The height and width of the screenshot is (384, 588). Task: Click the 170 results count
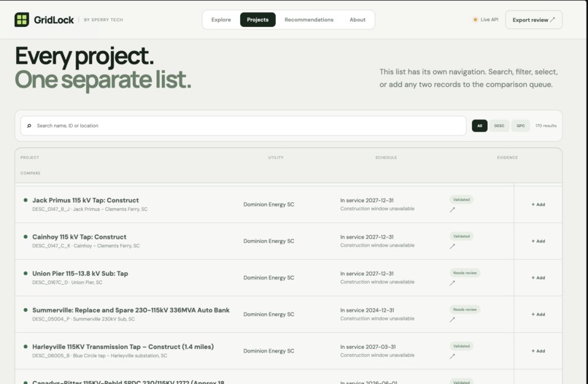point(546,126)
